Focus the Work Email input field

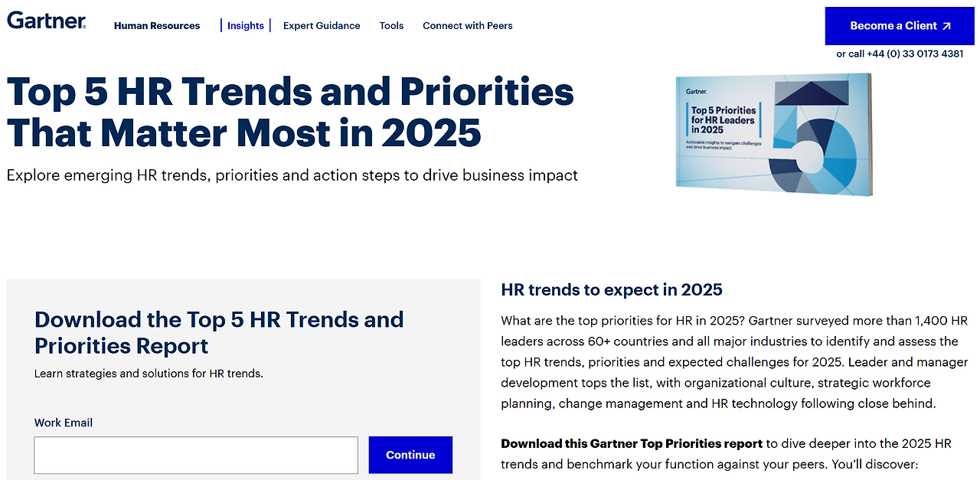coord(196,455)
